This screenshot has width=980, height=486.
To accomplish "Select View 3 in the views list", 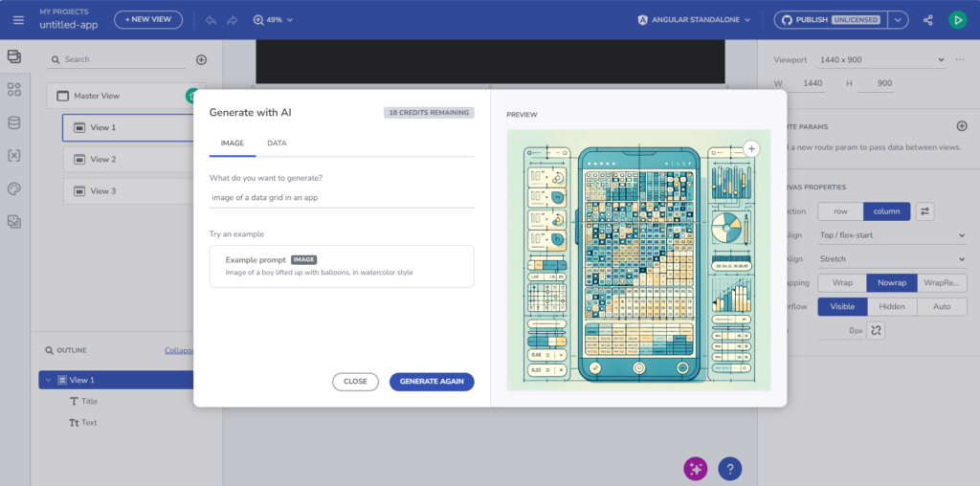I will click(x=128, y=191).
